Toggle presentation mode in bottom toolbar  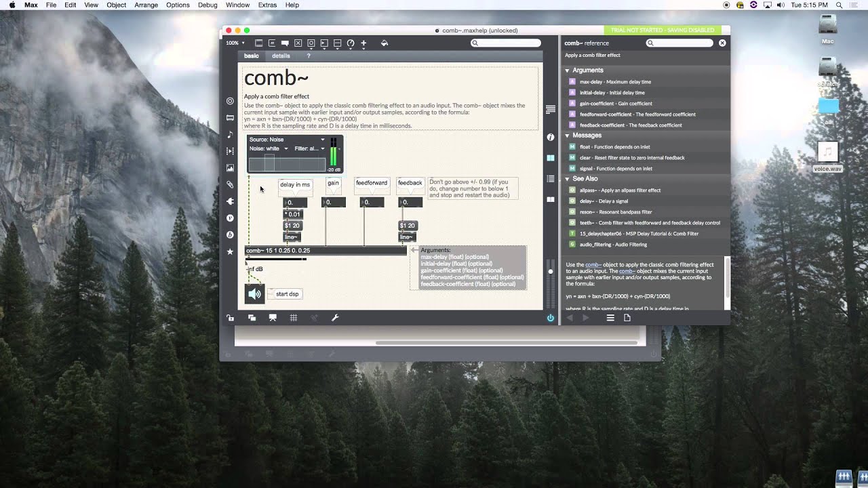273,317
